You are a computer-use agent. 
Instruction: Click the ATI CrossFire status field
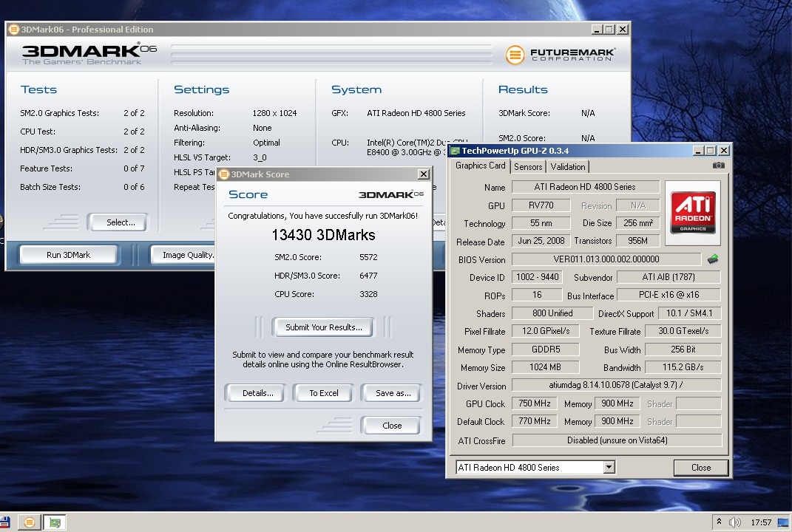pos(617,440)
